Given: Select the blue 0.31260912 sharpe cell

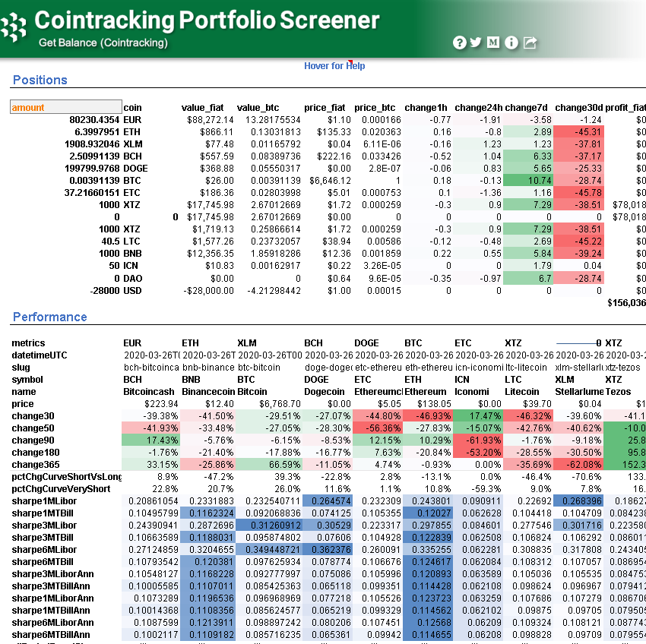Looking at the screenshot, I should click(268, 526).
